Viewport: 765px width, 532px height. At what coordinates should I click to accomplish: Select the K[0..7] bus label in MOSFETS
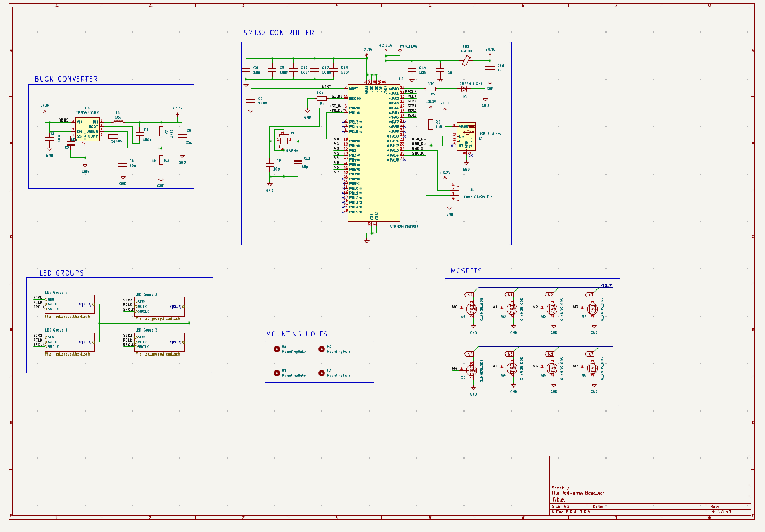pyautogui.click(x=607, y=286)
